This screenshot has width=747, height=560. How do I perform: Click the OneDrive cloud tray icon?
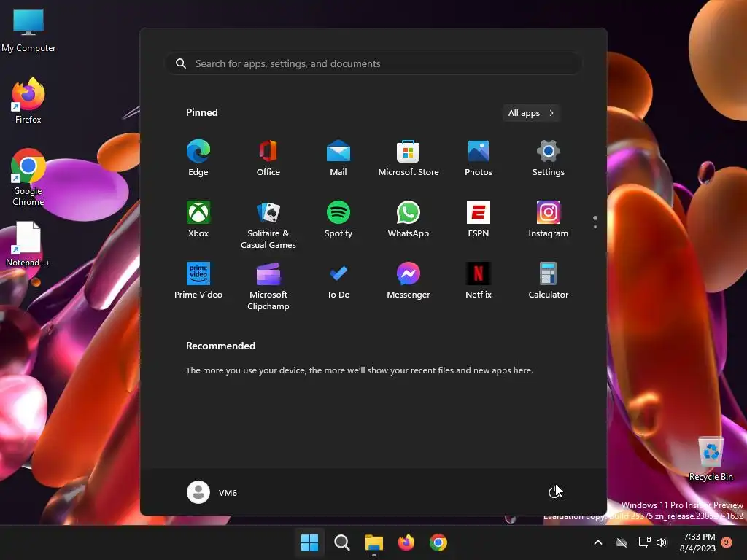click(622, 542)
